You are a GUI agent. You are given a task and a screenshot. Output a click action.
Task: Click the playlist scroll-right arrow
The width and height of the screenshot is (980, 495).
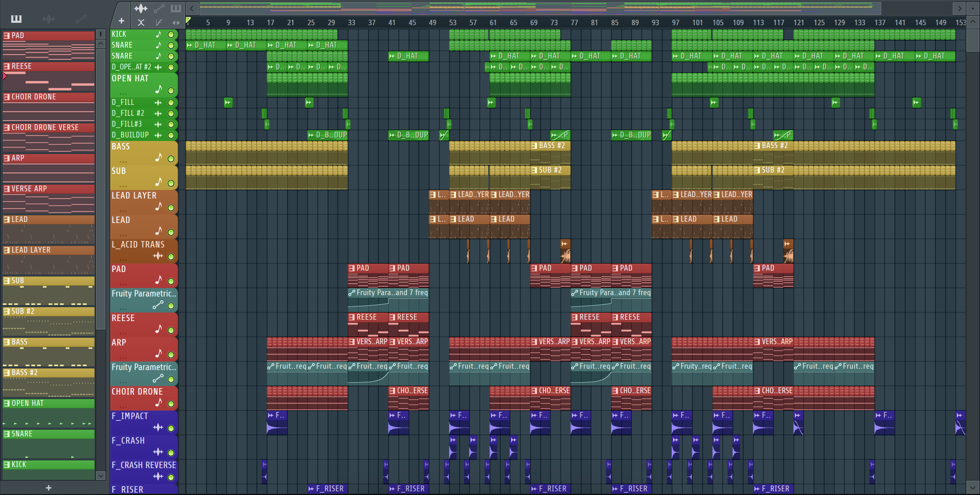click(960, 9)
